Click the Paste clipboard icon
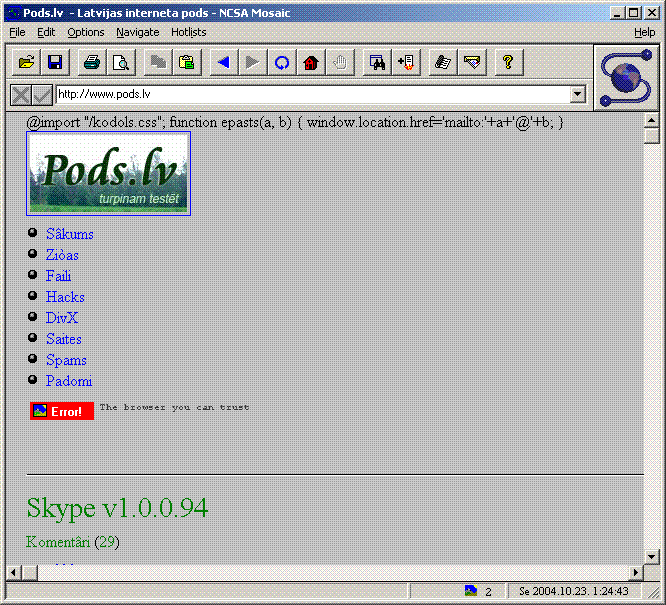This screenshot has width=666, height=605. [187, 62]
